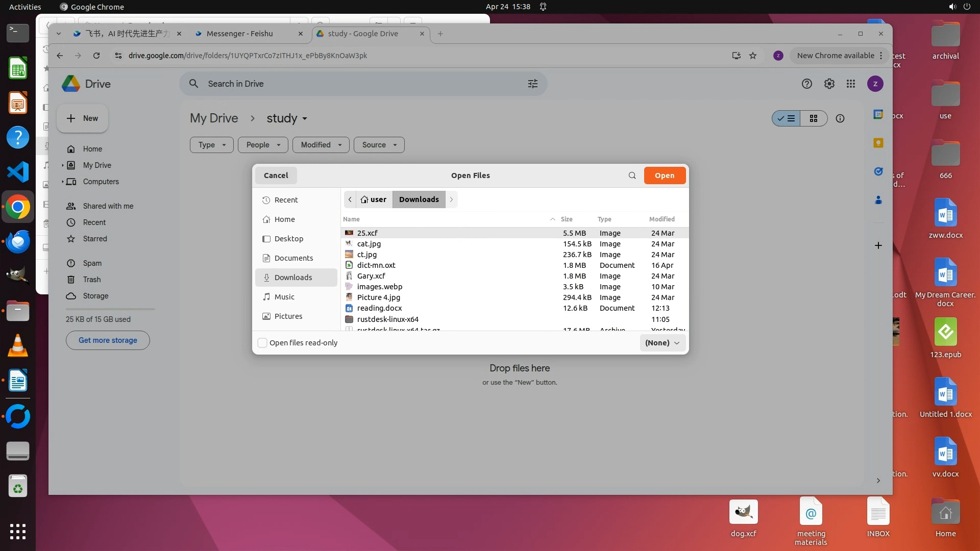This screenshot has width=980, height=551.
Task: Bookmark page with star icon
Action: (753, 56)
